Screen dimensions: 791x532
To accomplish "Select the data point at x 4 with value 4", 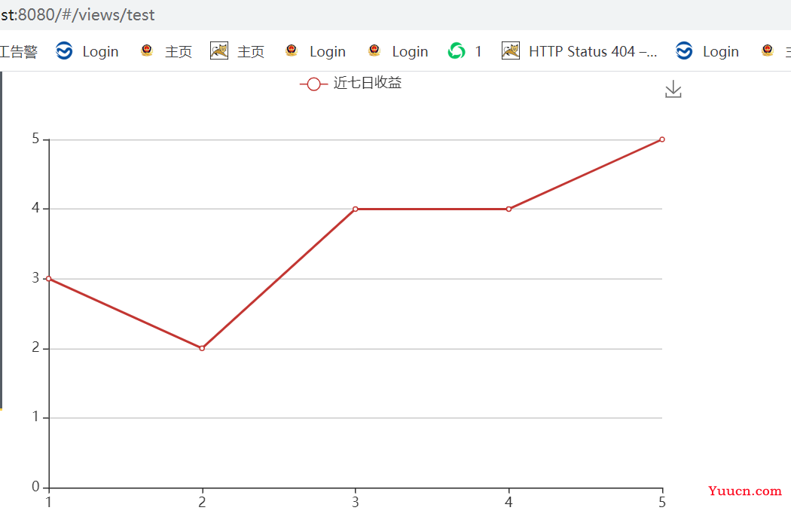I will tap(508, 209).
